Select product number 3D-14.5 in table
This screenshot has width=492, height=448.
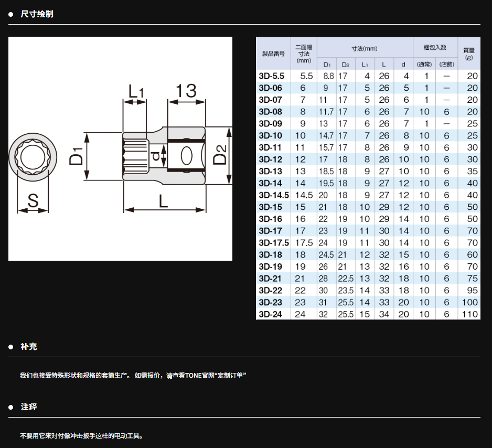click(x=274, y=195)
